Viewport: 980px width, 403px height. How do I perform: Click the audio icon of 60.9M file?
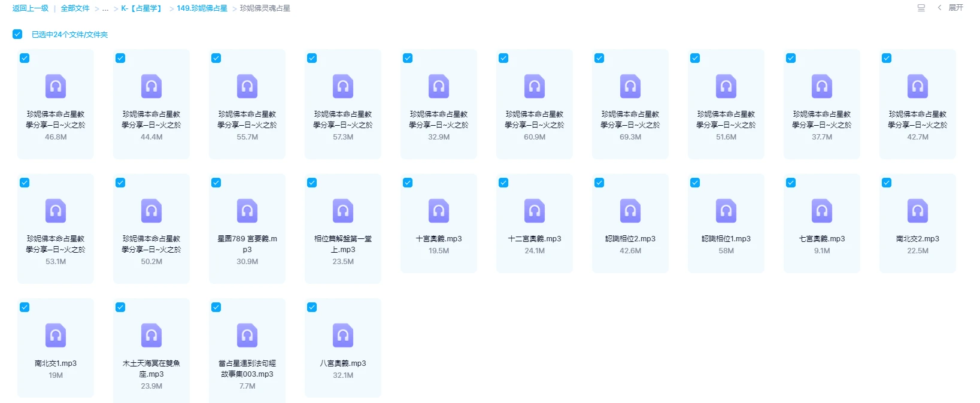click(535, 86)
